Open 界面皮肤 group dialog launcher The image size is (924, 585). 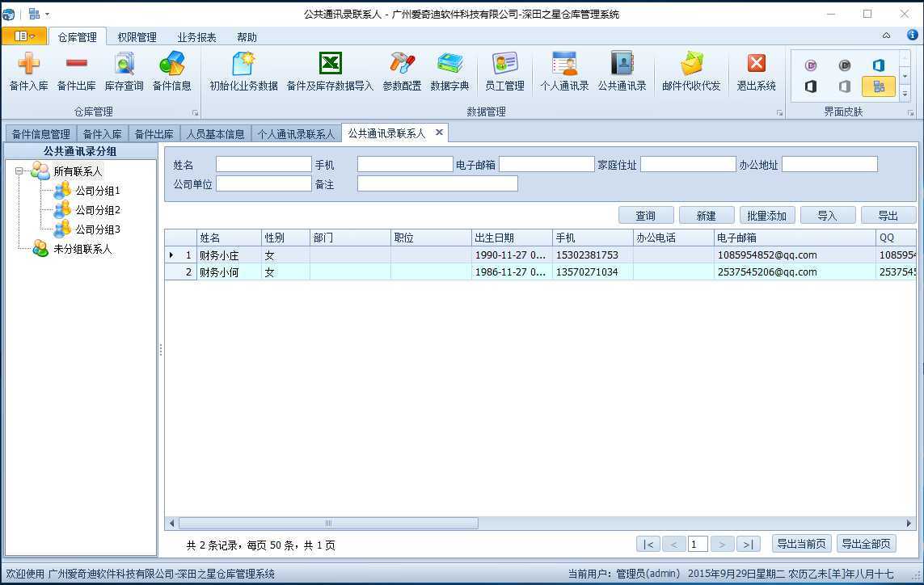(910, 112)
